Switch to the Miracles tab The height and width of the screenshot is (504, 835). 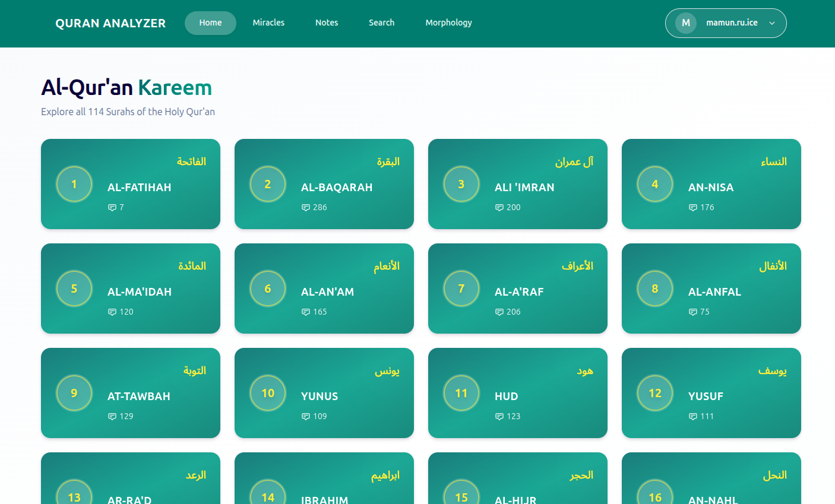pos(268,23)
